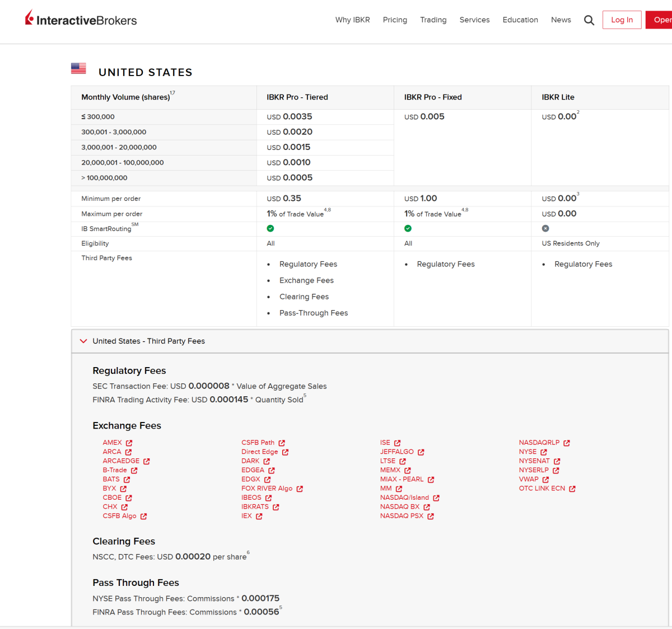Click external link icon next to CSFB Path
The image size is (672, 629).
(x=282, y=443)
